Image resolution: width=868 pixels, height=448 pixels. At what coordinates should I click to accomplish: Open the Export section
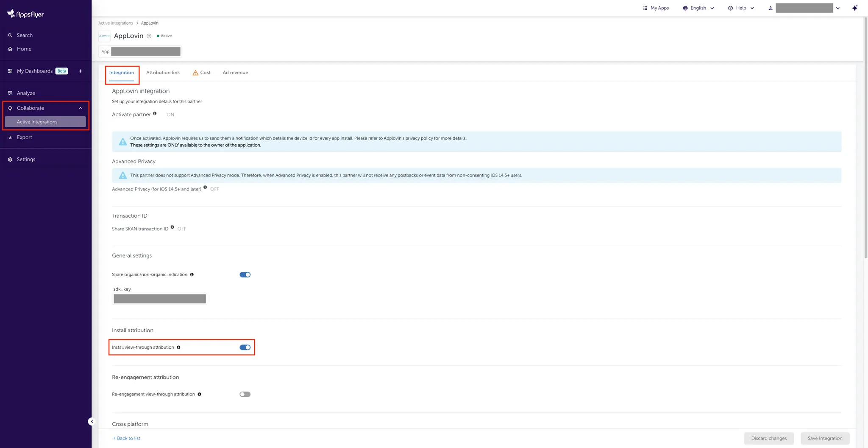(x=25, y=137)
